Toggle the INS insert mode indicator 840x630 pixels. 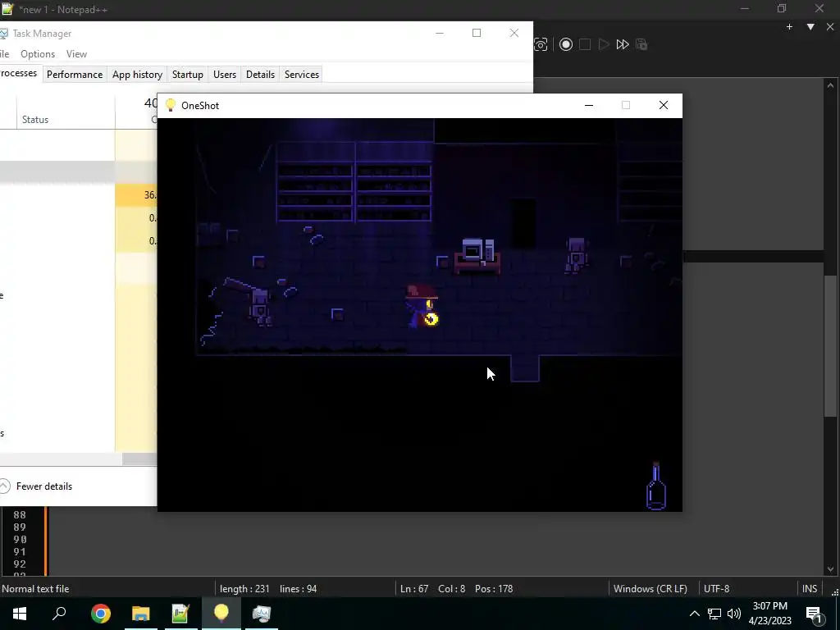pyautogui.click(x=810, y=589)
